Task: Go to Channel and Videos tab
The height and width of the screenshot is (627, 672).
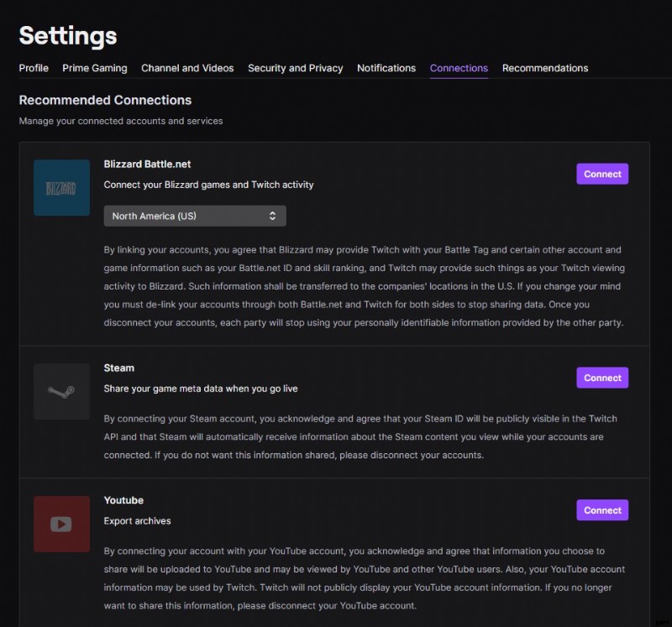Action: click(x=187, y=68)
